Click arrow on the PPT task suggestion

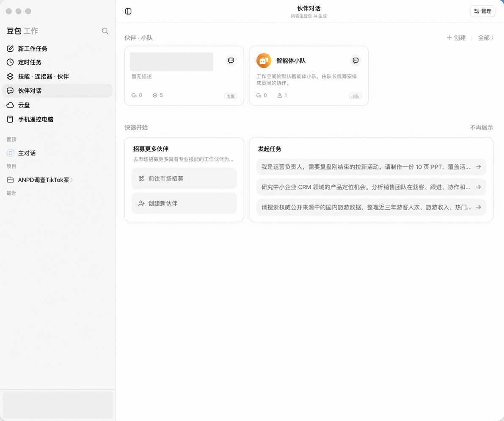478,167
